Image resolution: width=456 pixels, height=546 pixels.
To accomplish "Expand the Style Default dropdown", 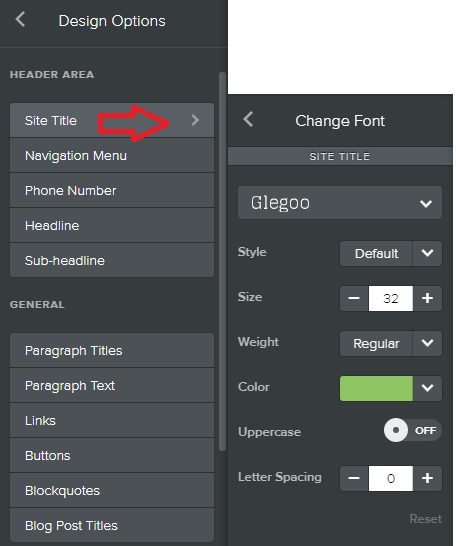I will coord(427,254).
